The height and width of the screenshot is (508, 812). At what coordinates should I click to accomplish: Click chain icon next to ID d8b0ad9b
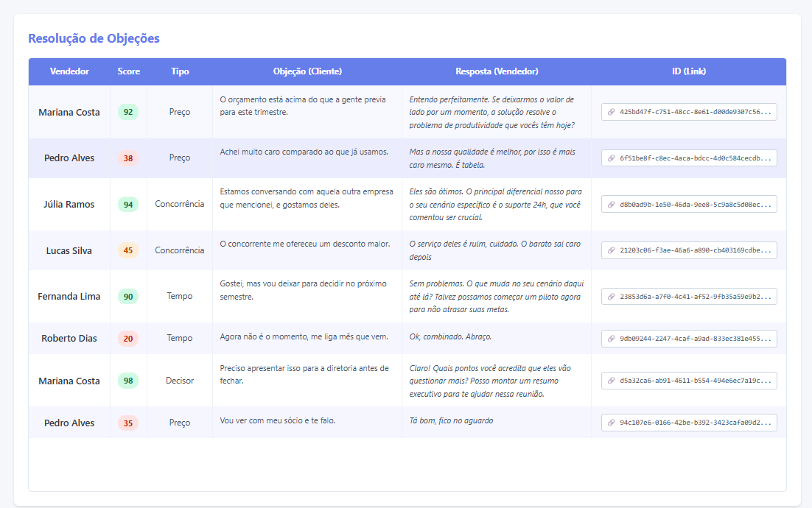click(611, 204)
